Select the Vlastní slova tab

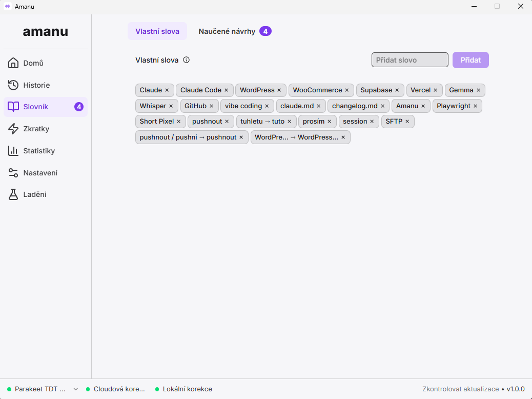(157, 31)
